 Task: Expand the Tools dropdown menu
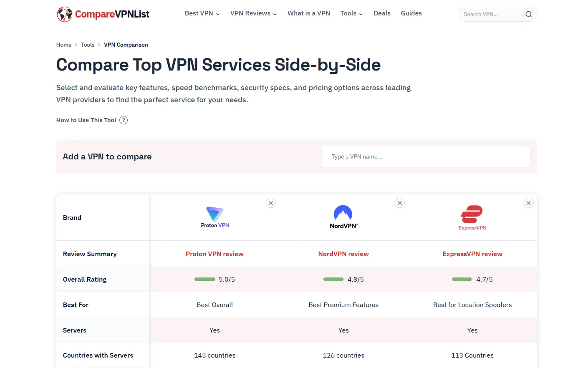[x=351, y=13]
